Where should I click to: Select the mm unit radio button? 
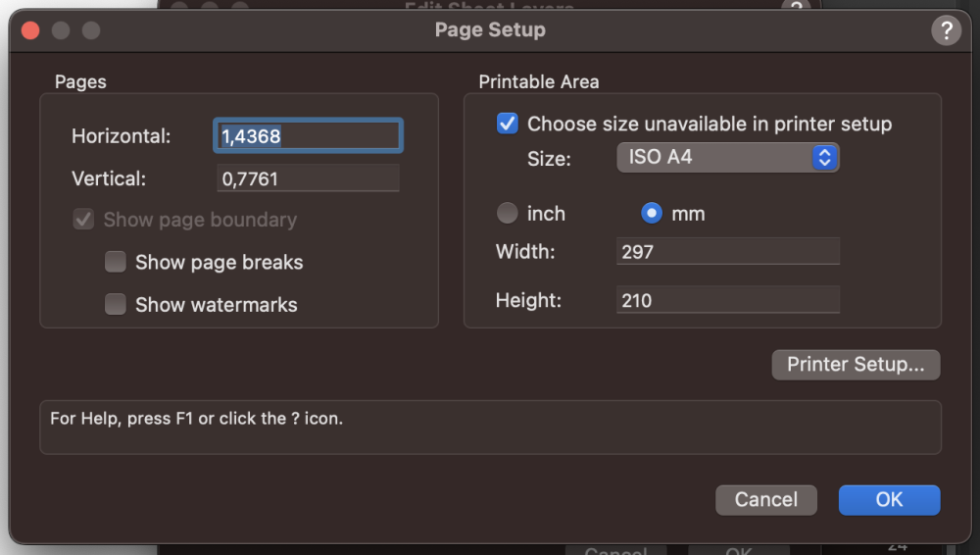coord(651,213)
